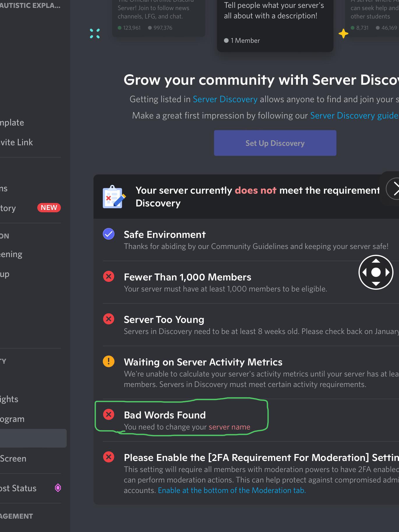Click the red X beside 2FA Requirement

[109, 457]
